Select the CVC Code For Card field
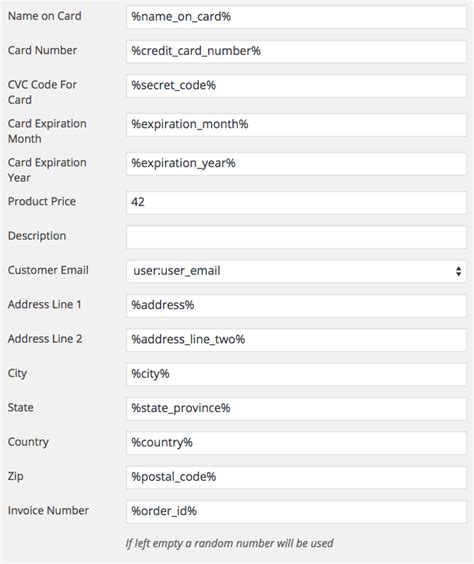The image size is (474, 564). (296, 86)
